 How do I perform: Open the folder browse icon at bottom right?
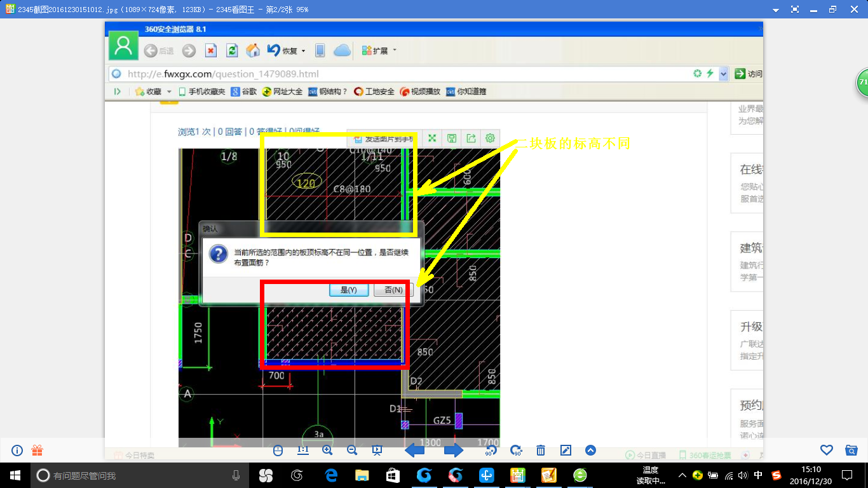coord(851,451)
